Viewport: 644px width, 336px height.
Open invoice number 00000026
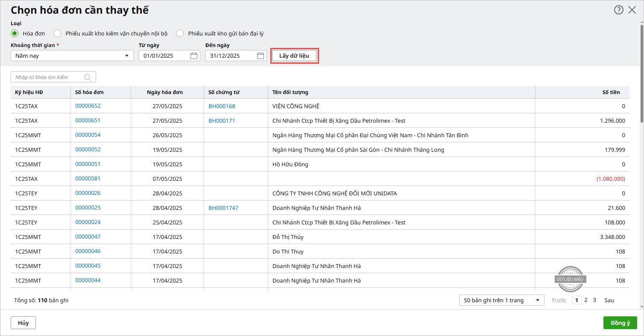pos(88,193)
